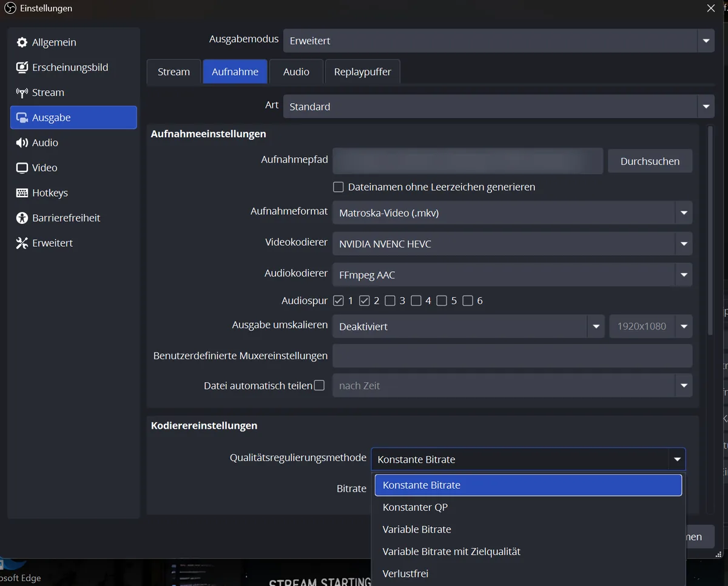
Task: Toggle Audiospur 2 checkbox
Action: point(365,300)
